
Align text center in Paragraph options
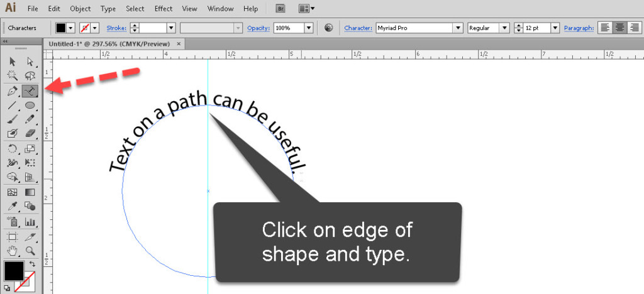point(619,28)
